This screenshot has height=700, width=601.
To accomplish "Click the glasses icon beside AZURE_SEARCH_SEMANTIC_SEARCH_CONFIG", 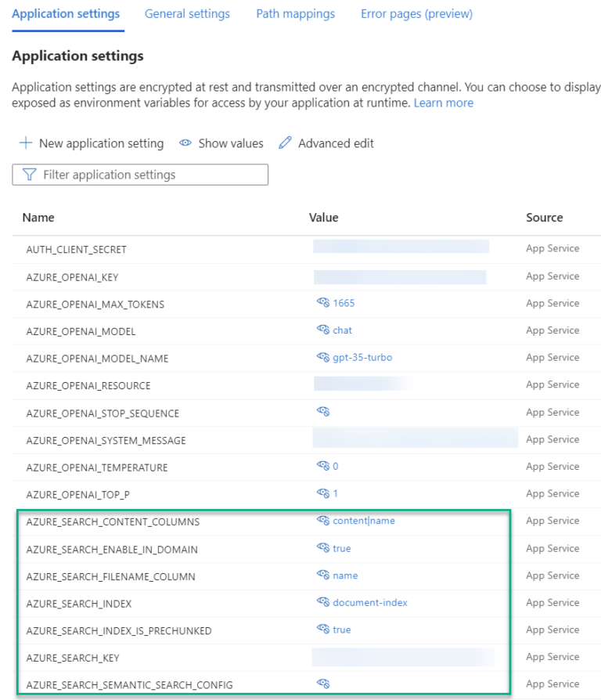I will (x=322, y=683).
